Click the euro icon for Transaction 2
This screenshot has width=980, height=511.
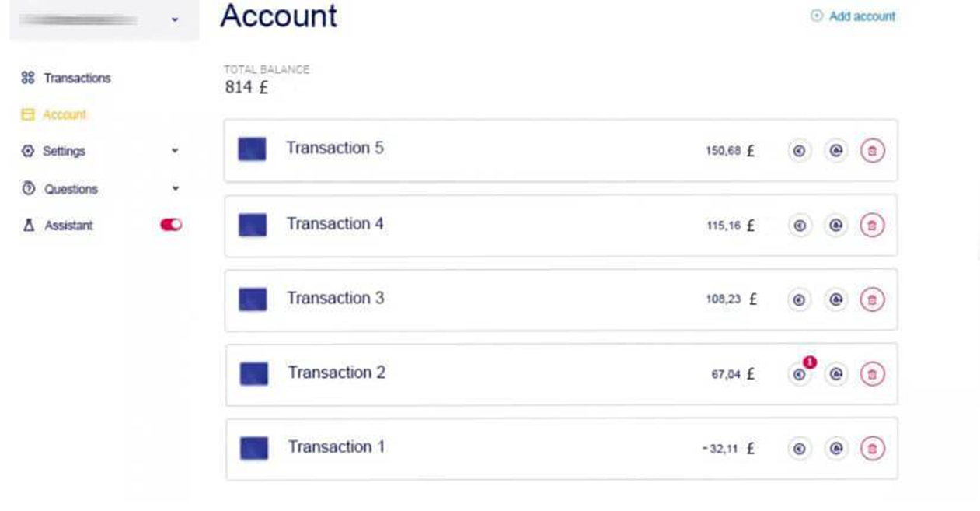pyautogui.click(x=799, y=374)
